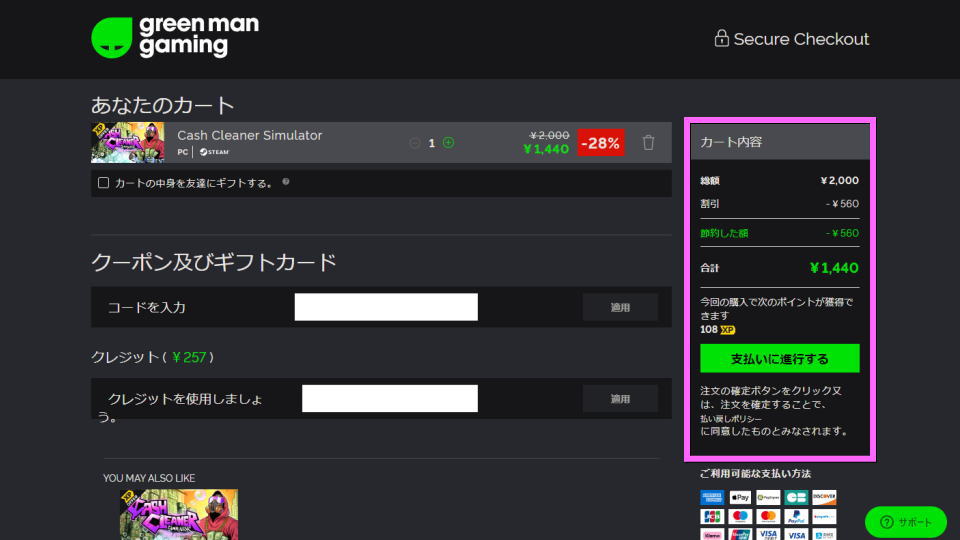Image resolution: width=960 pixels, height=540 pixels.
Task: Click the 節約した額 savings row label
Action: click(724, 233)
